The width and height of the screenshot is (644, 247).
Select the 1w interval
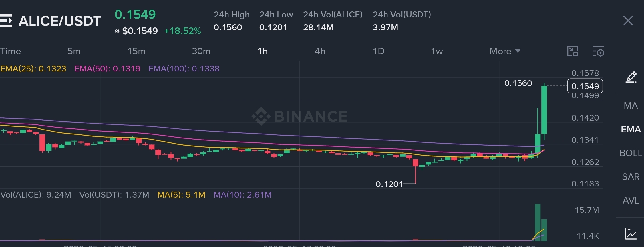pos(437,51)
